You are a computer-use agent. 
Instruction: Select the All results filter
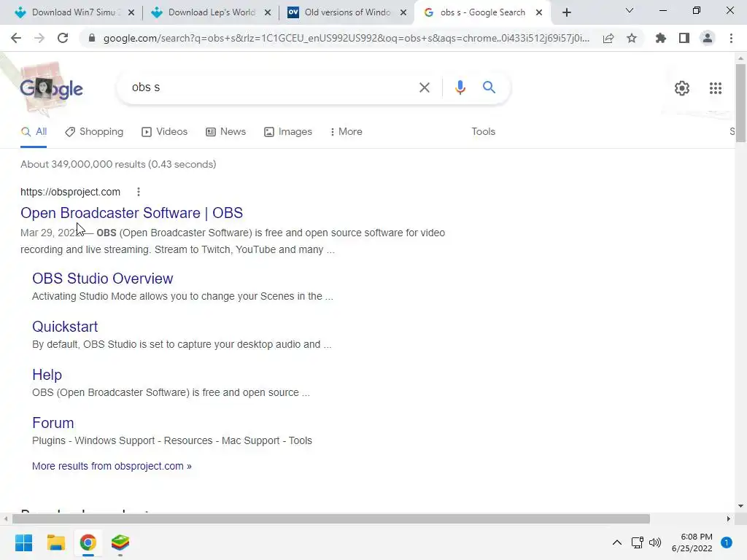click(34, 132)
